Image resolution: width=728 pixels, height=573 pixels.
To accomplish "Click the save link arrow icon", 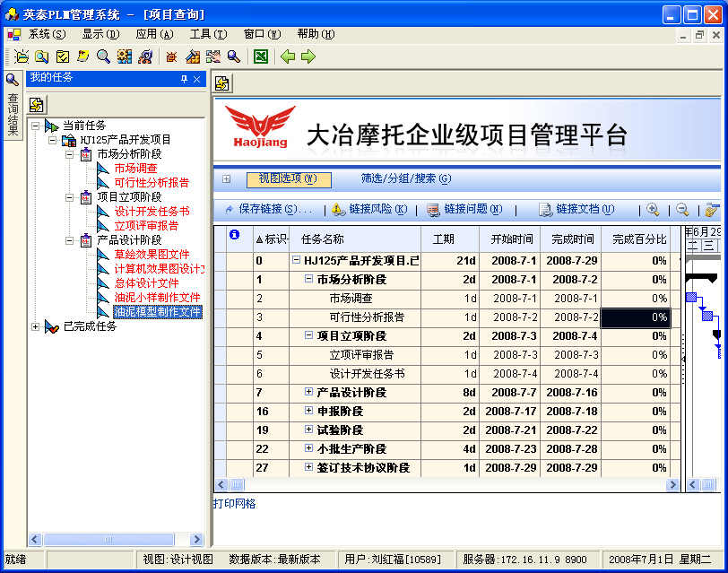I will pyautogui.click(x=229, y=210).
